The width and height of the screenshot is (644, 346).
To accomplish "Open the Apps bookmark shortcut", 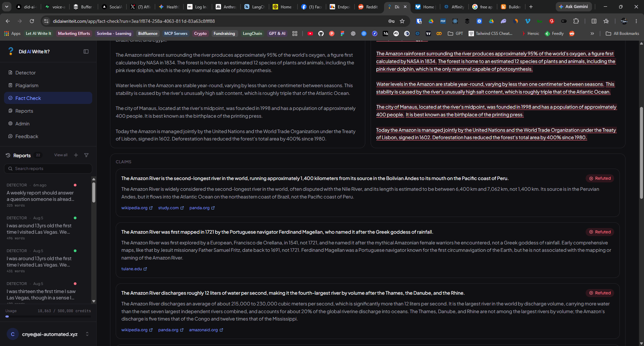I will coord(12,34).
